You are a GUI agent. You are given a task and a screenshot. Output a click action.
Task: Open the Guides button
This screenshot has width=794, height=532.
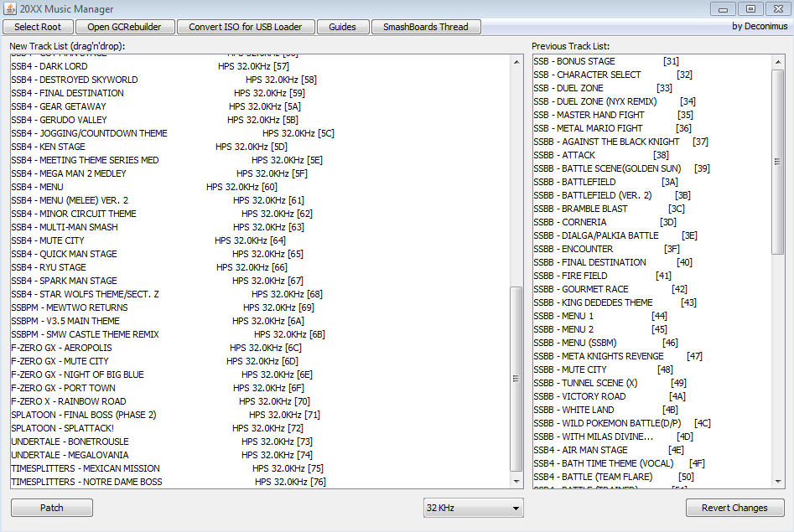click(x=342, y=27)
